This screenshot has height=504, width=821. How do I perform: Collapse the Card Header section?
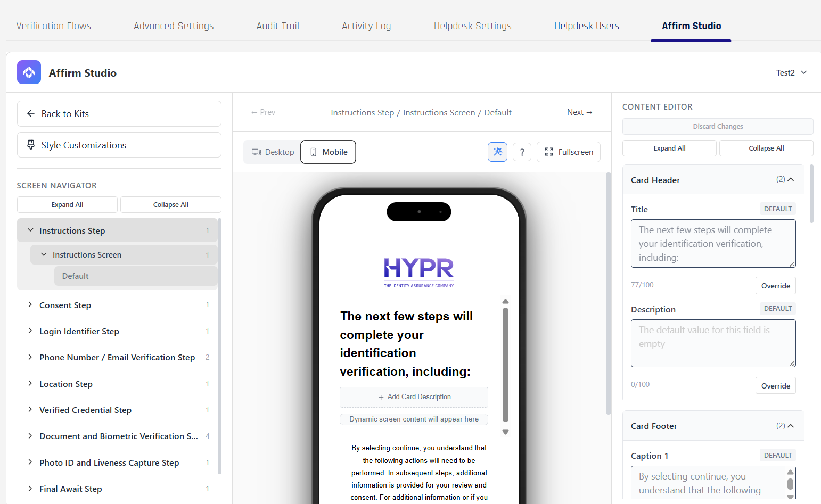(x=791, y=180)
